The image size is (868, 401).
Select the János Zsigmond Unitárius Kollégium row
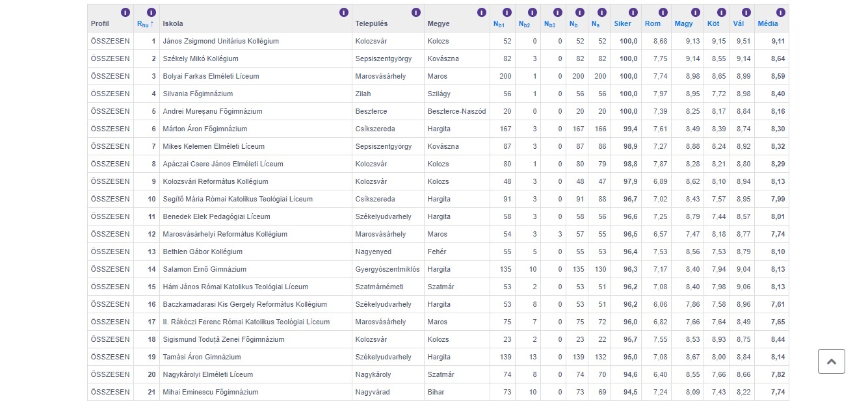[x=220, y=42]
